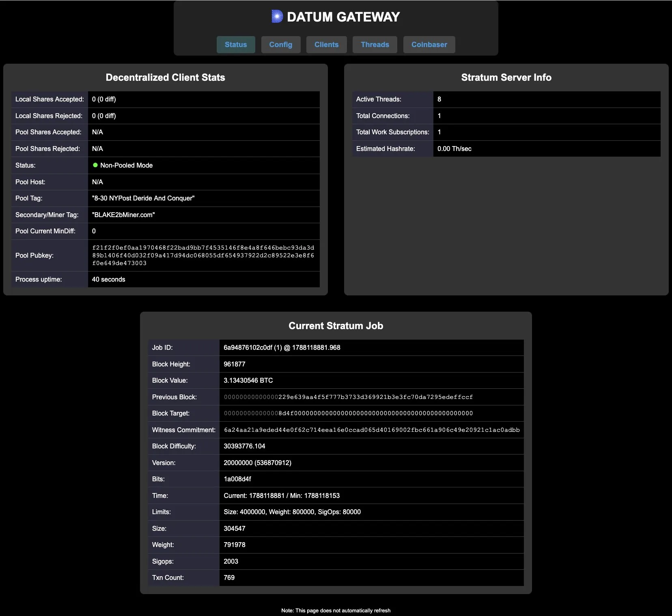Select the Pool Tag value "8-30 NYPost Deride And Conquer"

click(143, 198)
